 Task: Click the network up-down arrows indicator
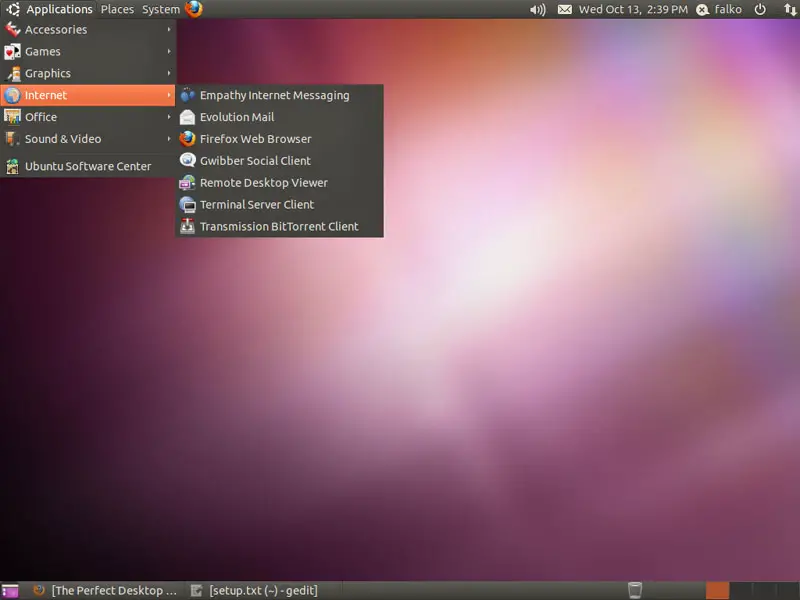click(x=790, y=10)
